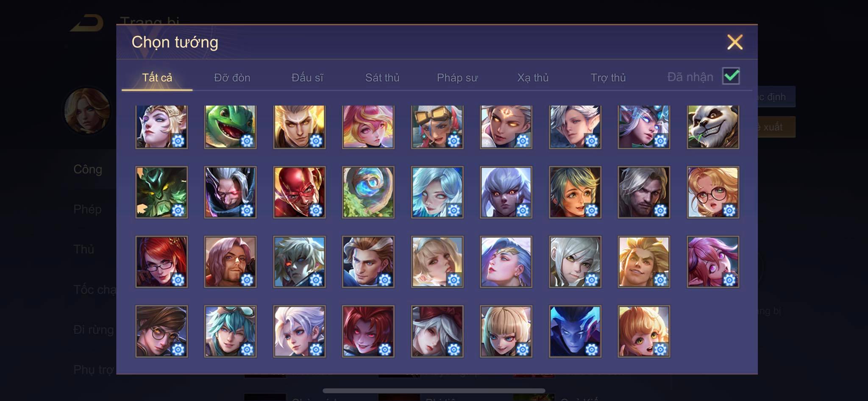
Task: Select the blue-skinned dark hero portrait
Action: 575,331
